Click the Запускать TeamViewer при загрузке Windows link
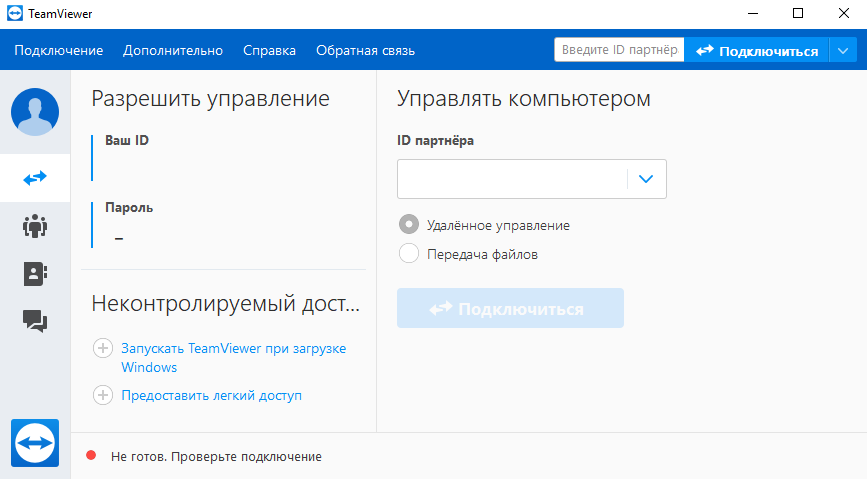This screenshot has height=479, width=867. (234, 358)
